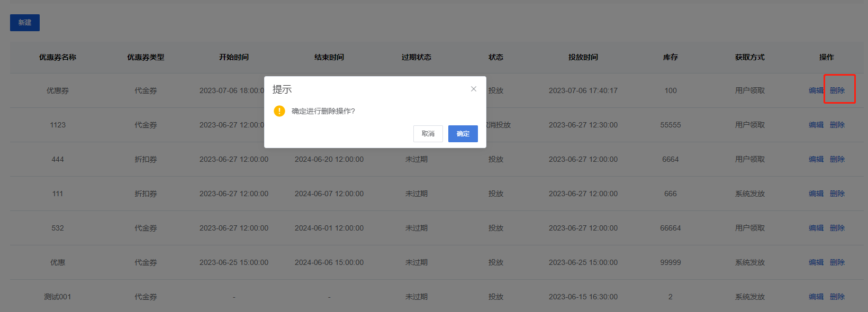Click the 开始时间 column header
868x312 pixels.
[x=234, y=57]
